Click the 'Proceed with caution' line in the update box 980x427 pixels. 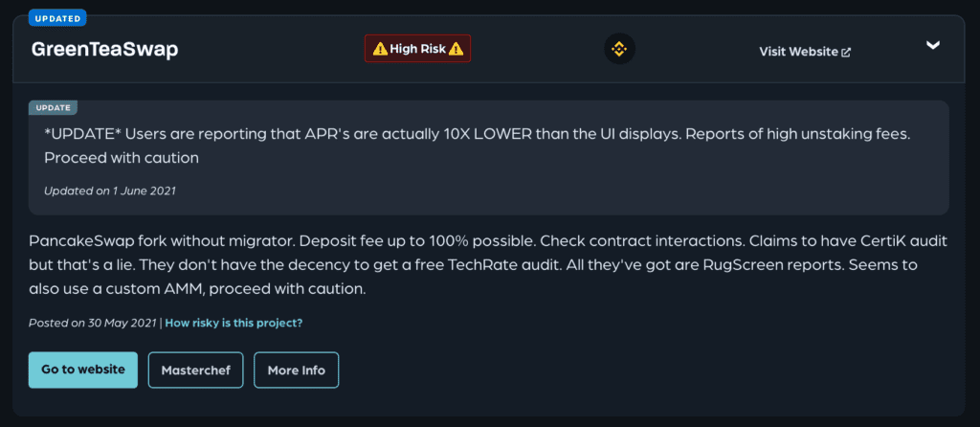pyautogui.click(x=122, y=158)
